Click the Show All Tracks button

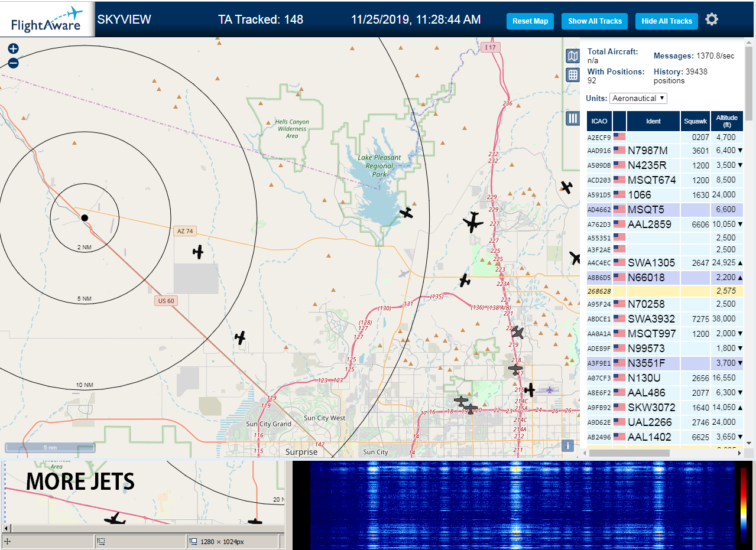595,21
